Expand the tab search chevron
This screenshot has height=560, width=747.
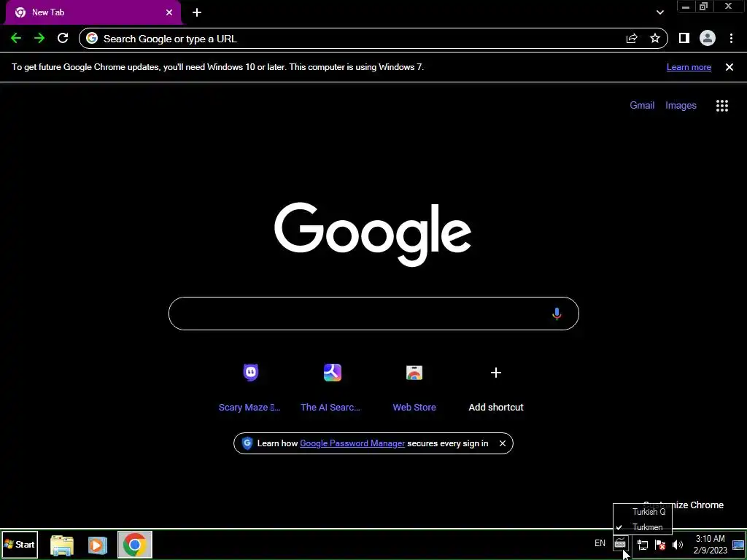tap(659, 12)
